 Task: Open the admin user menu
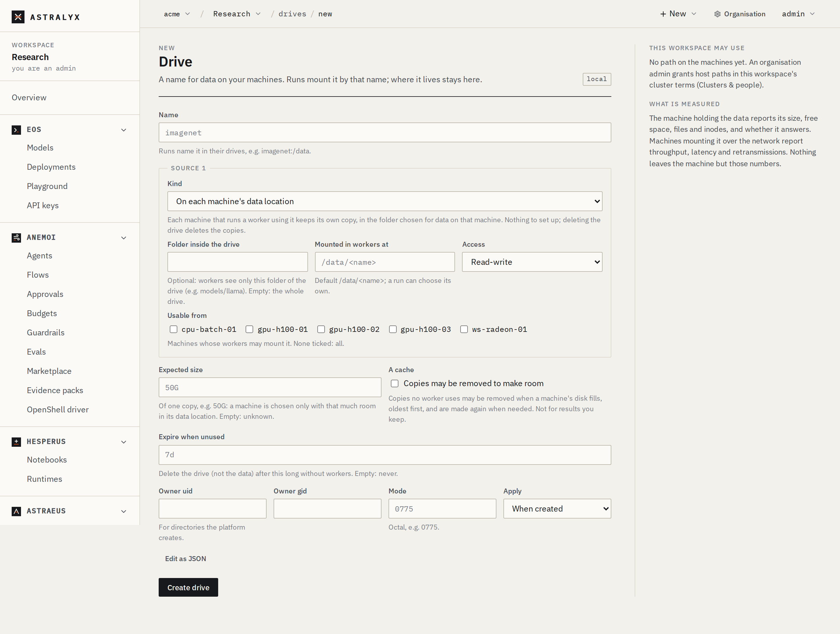[x=798, y=14]
